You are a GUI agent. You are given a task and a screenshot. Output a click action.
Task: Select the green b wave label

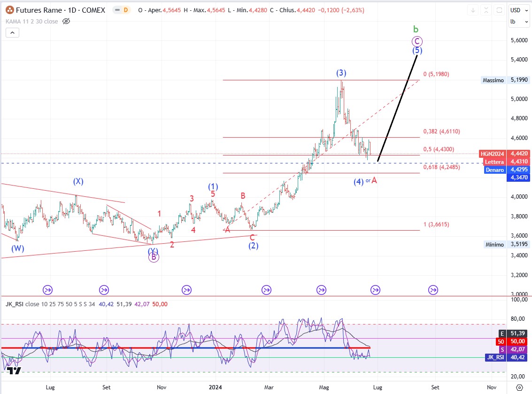click(x=416, y=29)
